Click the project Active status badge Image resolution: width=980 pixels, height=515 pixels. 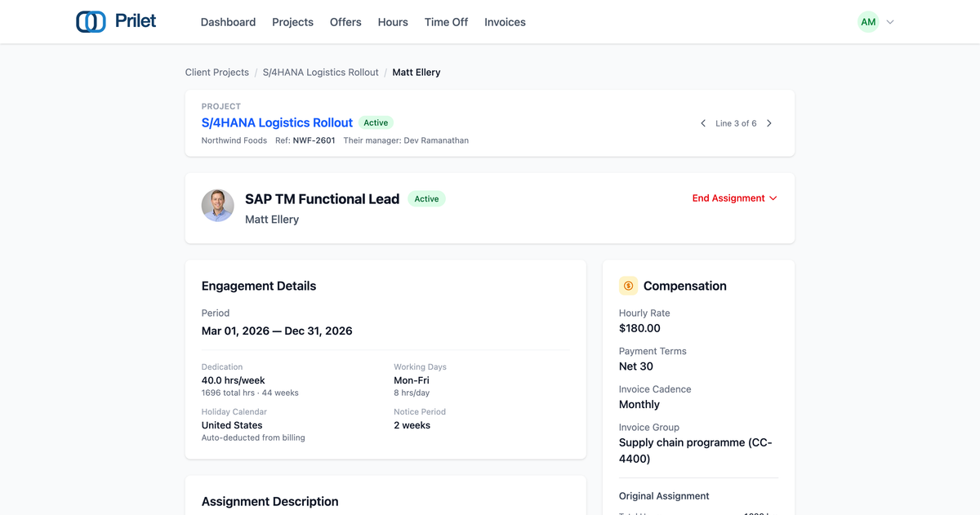tap(376, 123)
